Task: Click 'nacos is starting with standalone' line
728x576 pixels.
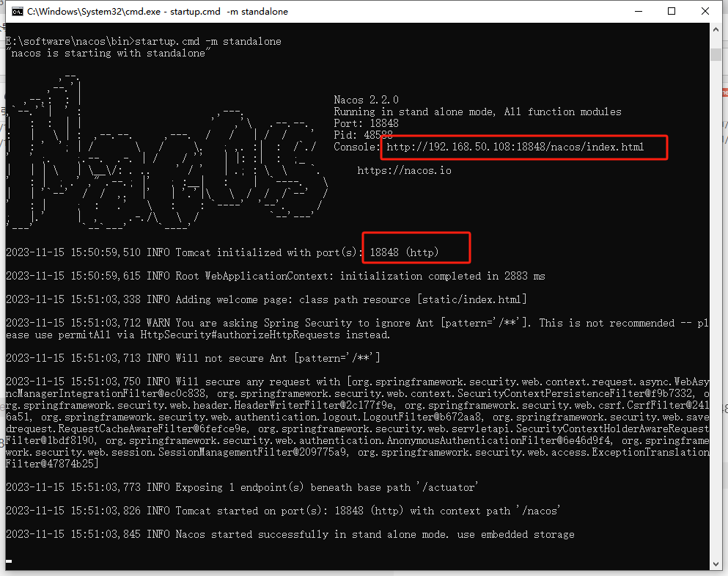Action: pos(109,54)
